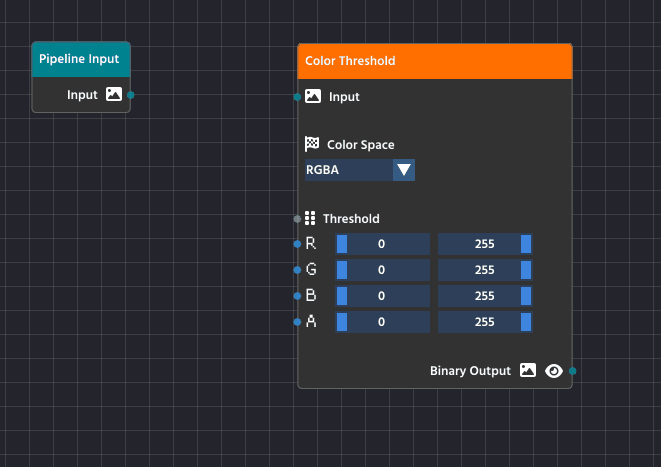Click the A channel input socket
661x467 pixels.
coord(297,322)
